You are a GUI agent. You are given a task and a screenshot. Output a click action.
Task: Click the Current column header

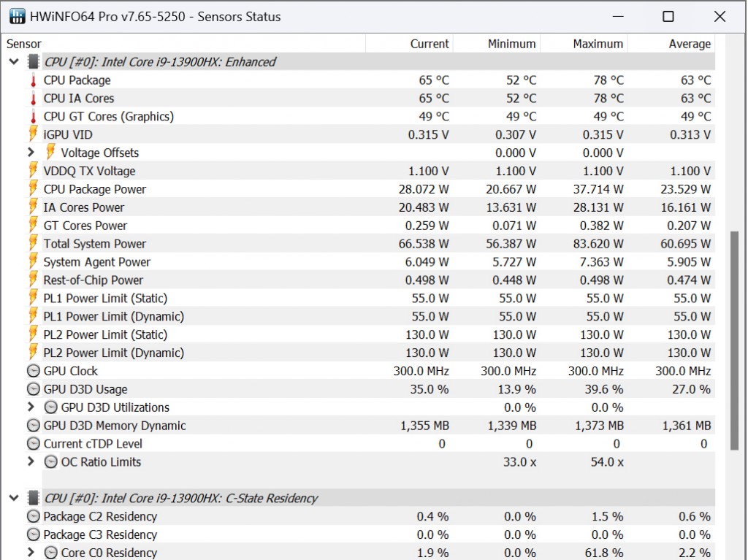430,44
